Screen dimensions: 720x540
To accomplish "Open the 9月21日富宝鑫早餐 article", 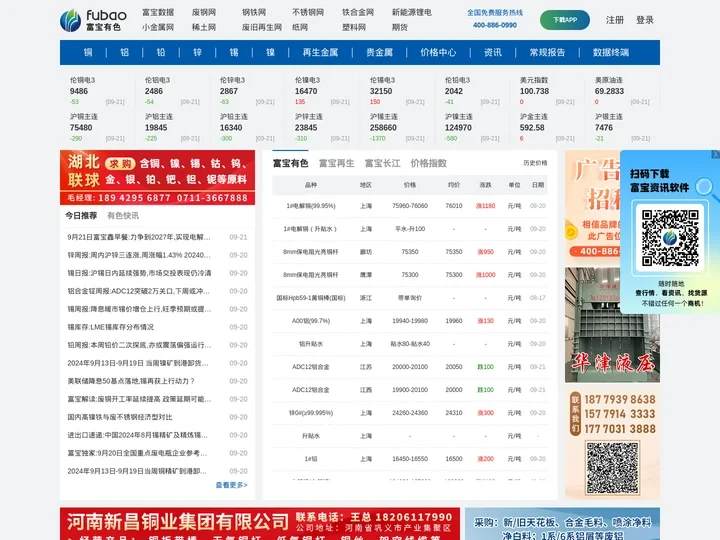I will (139, 237).
